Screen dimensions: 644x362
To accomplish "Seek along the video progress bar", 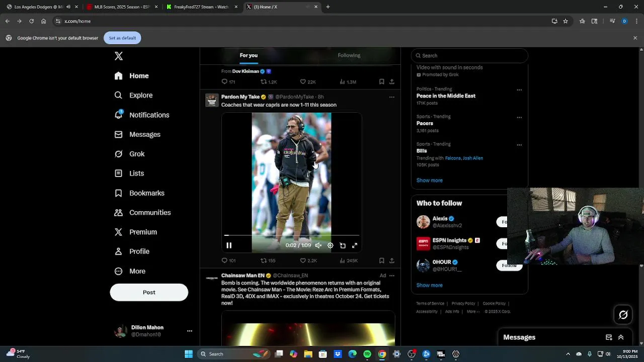I will [x=292, y=235].
